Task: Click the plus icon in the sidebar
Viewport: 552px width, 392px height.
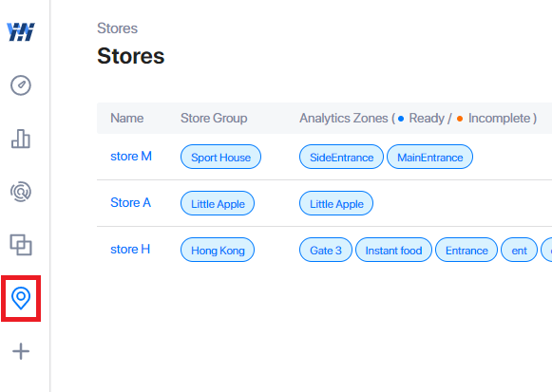Action: pos(21,351)
